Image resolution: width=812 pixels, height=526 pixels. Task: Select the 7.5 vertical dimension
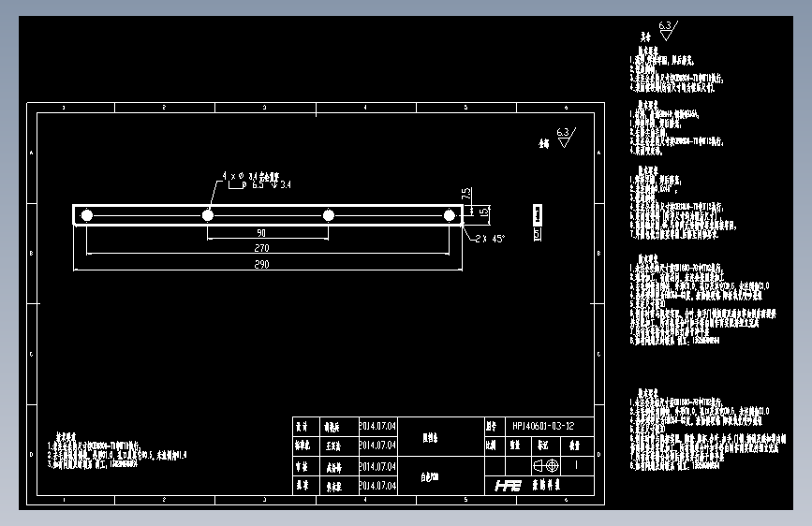click(x=466, y=194)
